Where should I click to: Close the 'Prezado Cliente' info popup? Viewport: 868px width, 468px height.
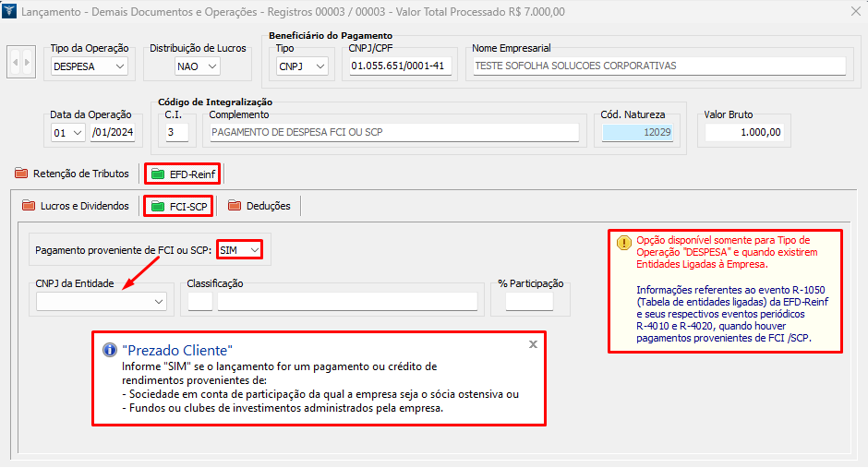pos(533,343)
